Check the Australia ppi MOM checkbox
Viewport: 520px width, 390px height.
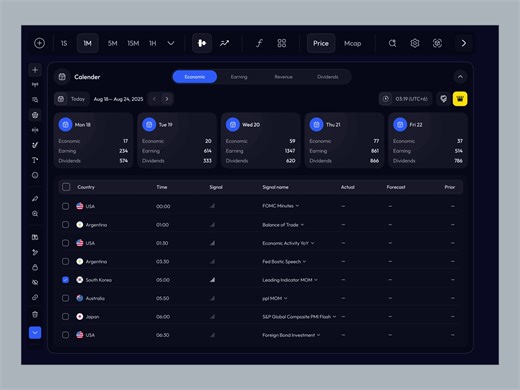tap(65, 298)
